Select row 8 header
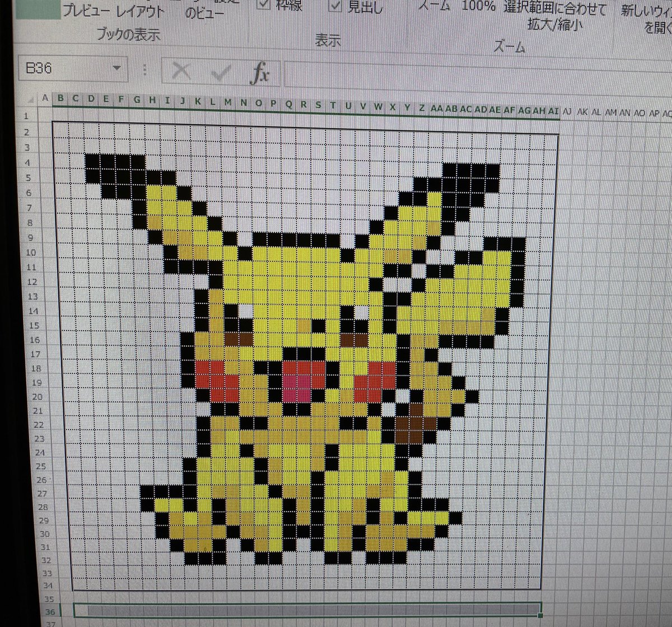The height and width of the screenshot is (627, 672). (30, 223)
